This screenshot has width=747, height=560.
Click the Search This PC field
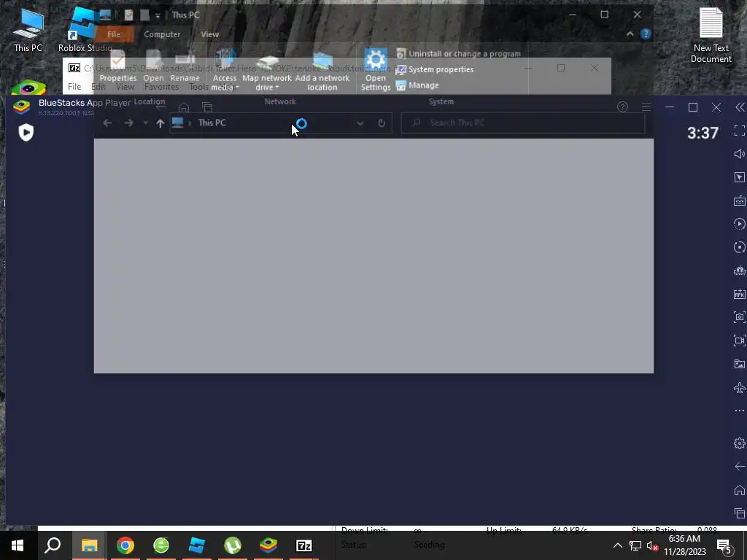(523, 122)
